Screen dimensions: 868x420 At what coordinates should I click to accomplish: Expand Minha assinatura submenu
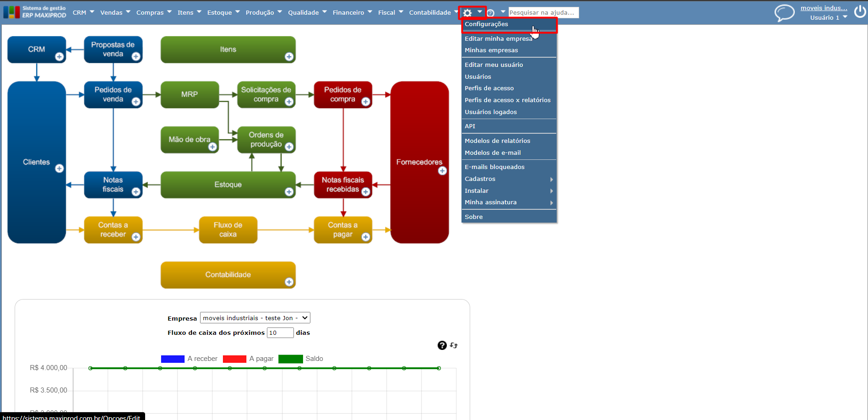click(509, 202)
